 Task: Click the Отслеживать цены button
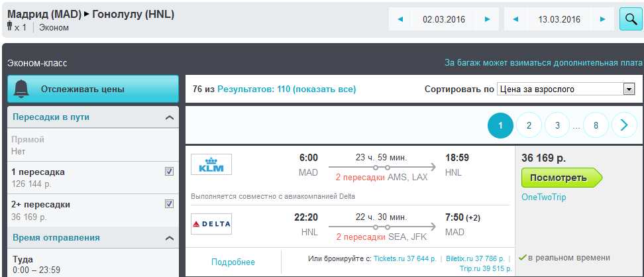93,89
